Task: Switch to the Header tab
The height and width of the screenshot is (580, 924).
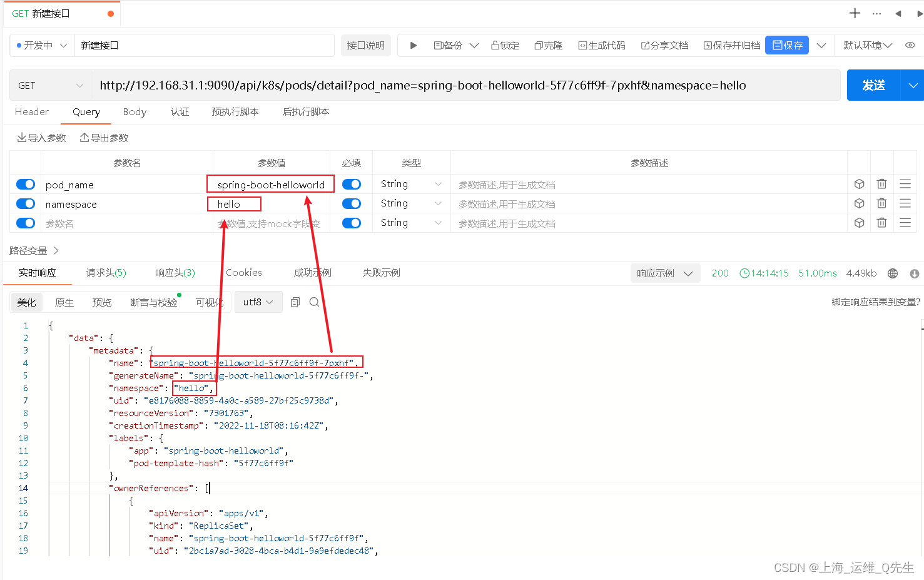Action: click(32, 111)
